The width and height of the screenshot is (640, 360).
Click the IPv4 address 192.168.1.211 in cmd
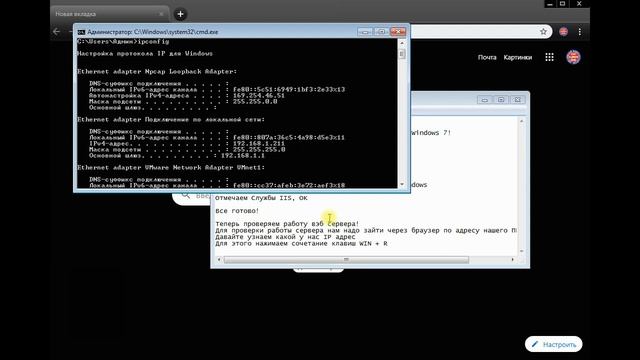(x=259, y=144)
